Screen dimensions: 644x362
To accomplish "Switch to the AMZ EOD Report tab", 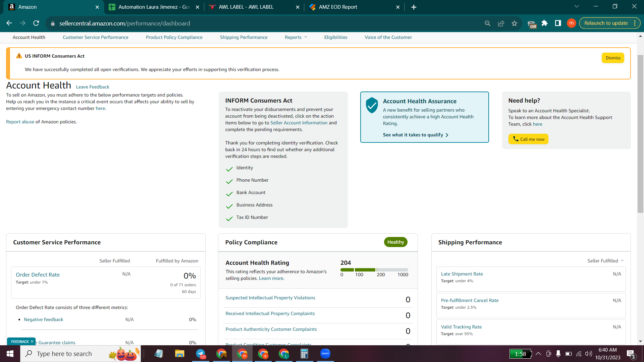I will point(354,7).
